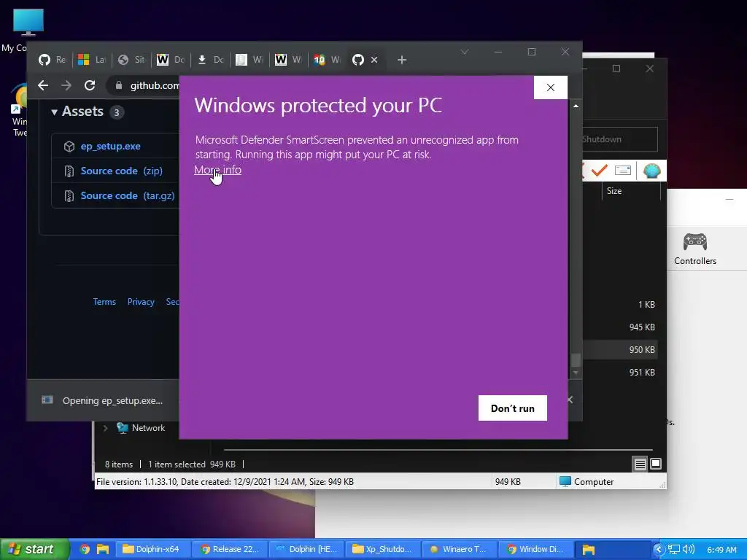Open the Start menu
The height and width of the screenshot is (560, 747).
pyautogui.click(x=35, y=549)
